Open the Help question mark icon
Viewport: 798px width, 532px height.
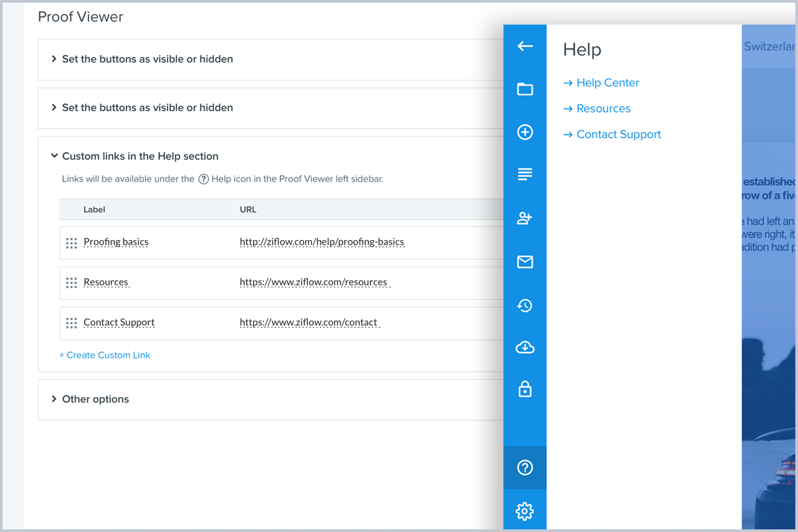point(525,467)
